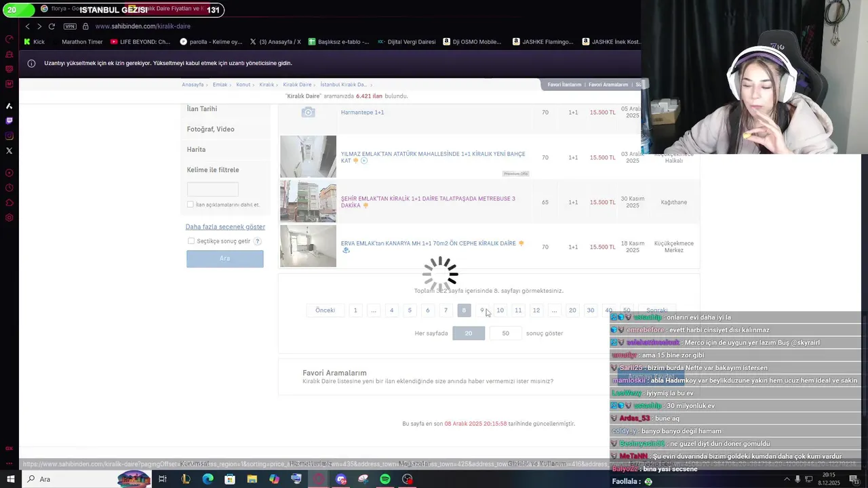This screenshot has width=868, height=488.
Task: Open the Windows Start menu
Action: (x=10, y=479)
